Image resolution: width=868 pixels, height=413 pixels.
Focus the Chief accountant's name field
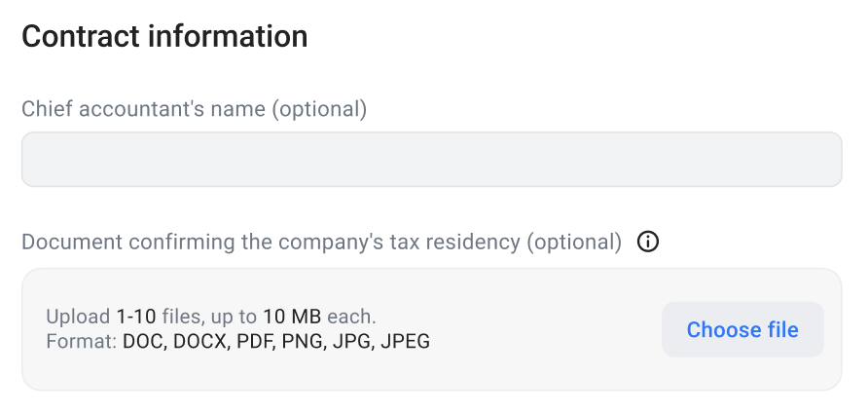tap(431, 160)
